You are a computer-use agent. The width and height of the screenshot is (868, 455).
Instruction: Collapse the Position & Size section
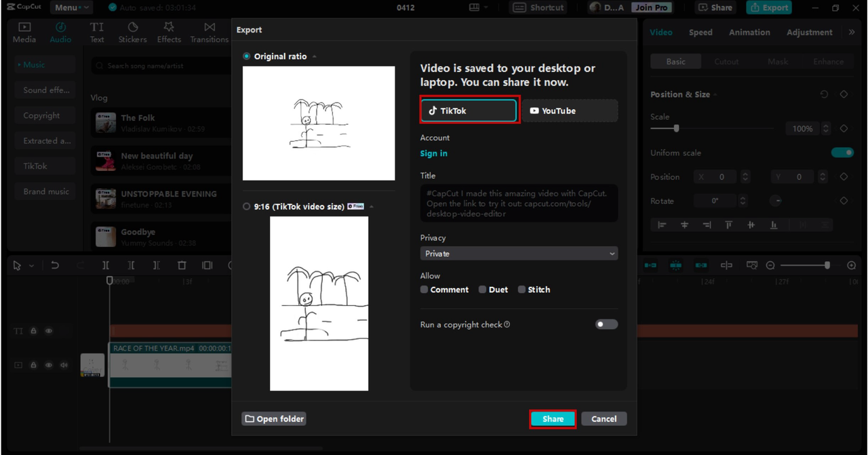(715, 95)
